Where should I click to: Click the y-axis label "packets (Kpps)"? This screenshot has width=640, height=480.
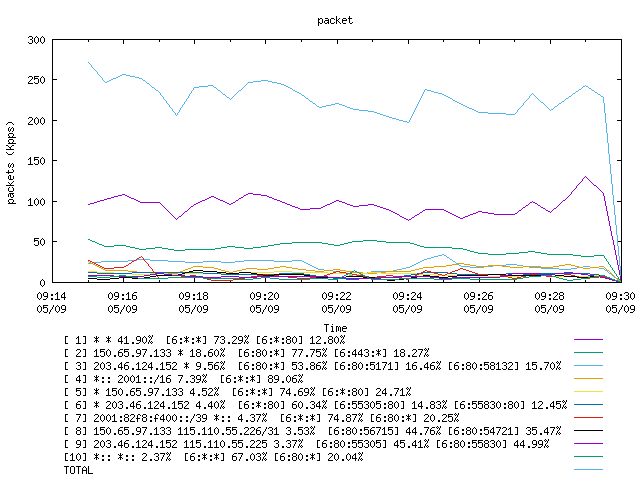11,162
